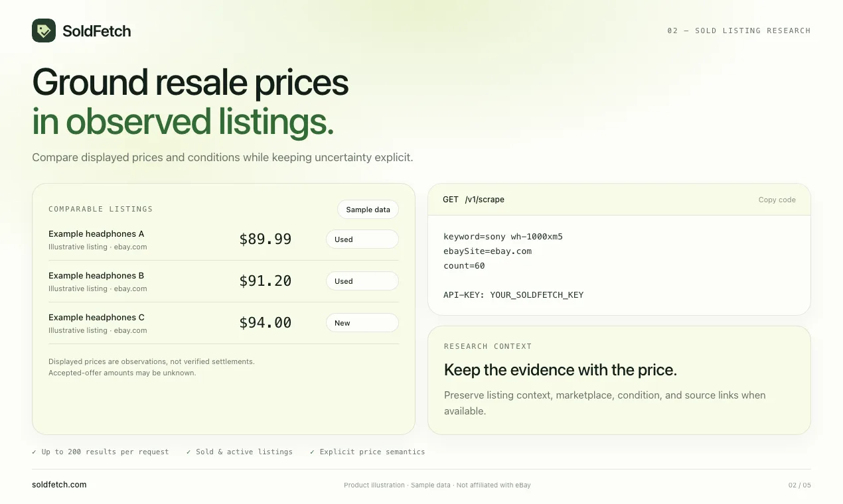Viewport: 843px width, 504px height.
Task: Click the $89.99 price value
Action: point(266,239)
